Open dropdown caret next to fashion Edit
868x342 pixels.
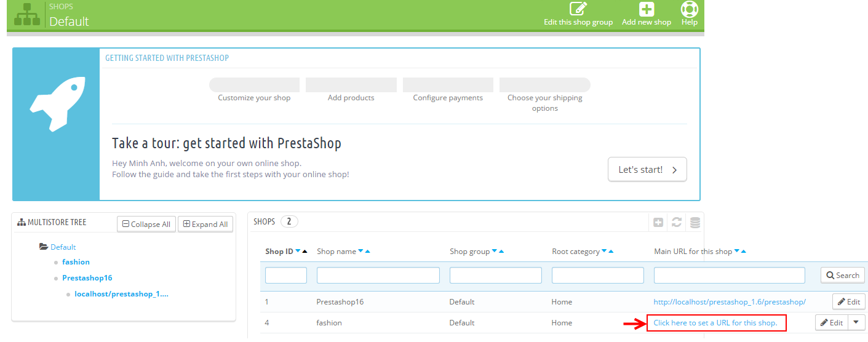[x=856, y=322]
